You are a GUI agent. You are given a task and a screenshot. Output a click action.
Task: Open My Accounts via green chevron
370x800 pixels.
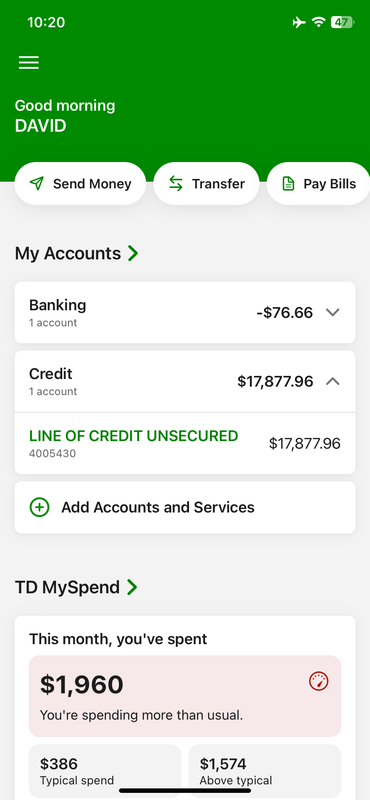[133, 253]
